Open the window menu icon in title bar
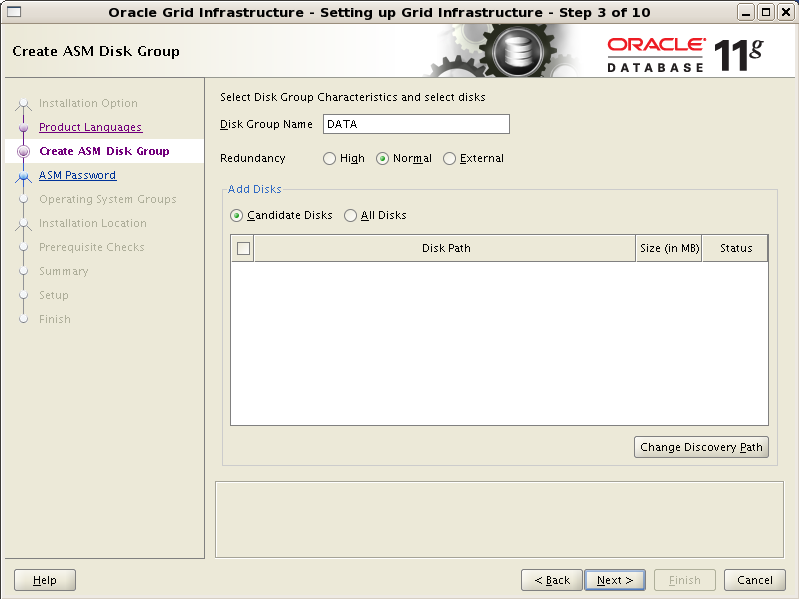This screenshot has height=599, width=799. click(14, 12)
